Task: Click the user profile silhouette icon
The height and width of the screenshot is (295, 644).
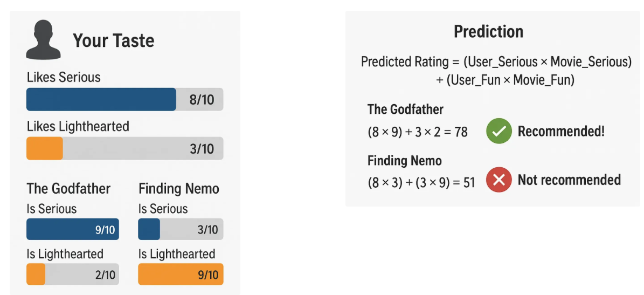Action: [x=44, y=40]
